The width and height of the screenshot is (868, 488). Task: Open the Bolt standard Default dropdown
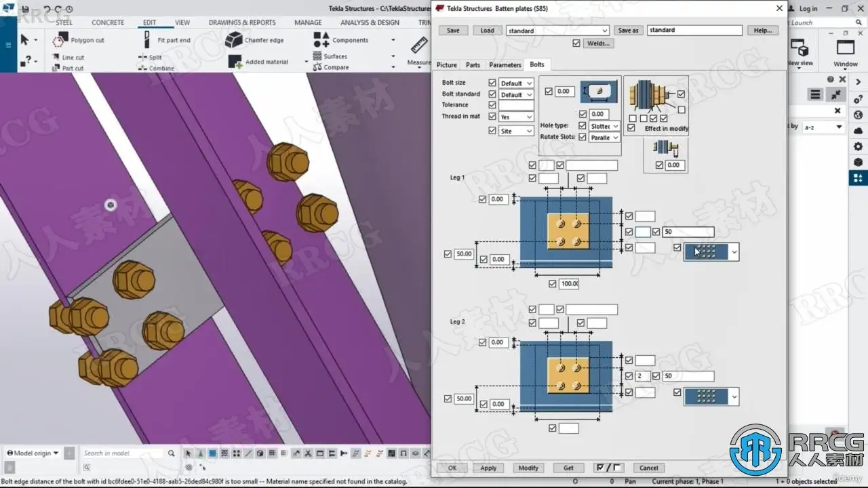pyautogui.click(x=516, y=95)
